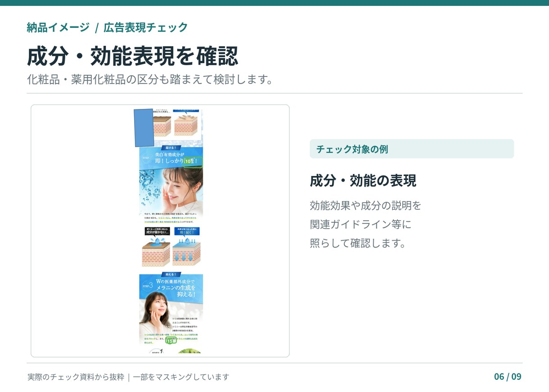The height and width of the screenshot is (392, 549).
Task: Click the headline 'メラニンの生成を抑える！'
Action: (x=176, y=291)
